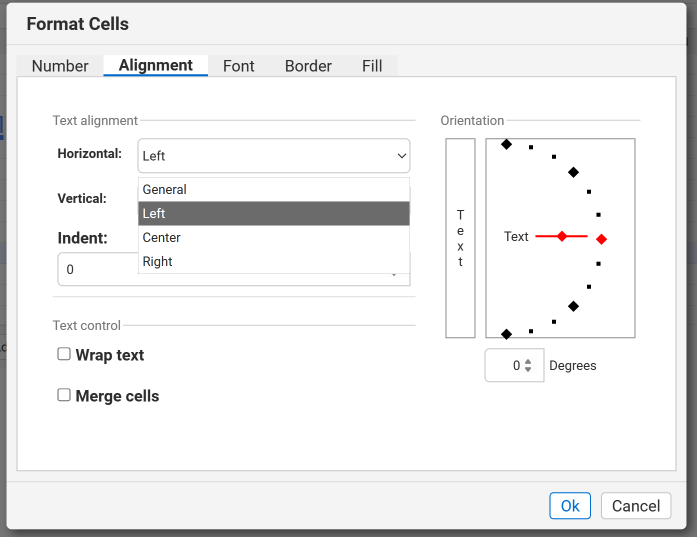Screen dimensions: 697x537
Task: Click the bottom black diamond on orientation dial
Action: click(x=507, y=334)
